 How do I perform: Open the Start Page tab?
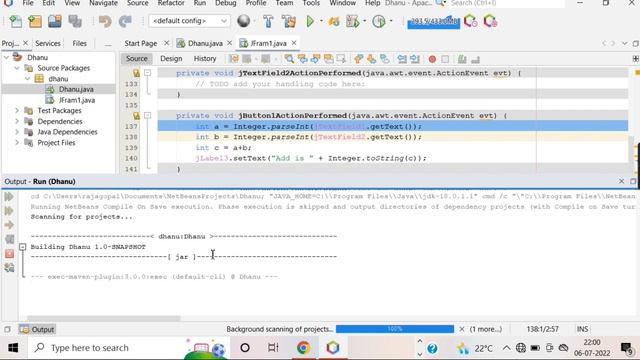tap(141, 43)
